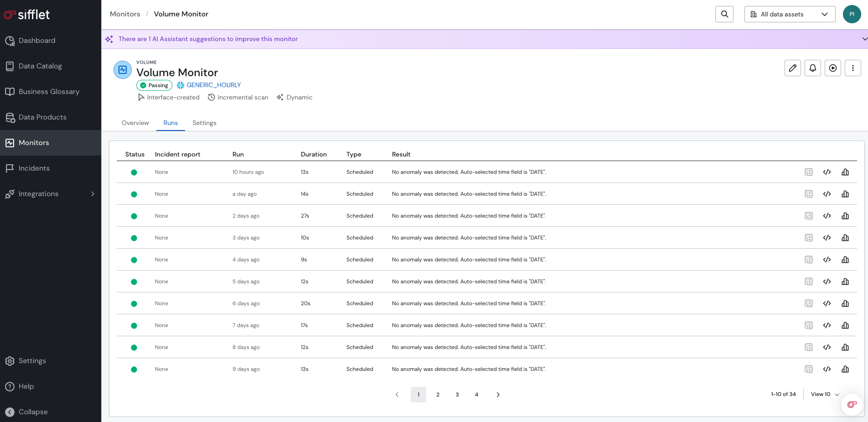868x422 pixels.
Task: Go to page 4 of runs
Action: (476, 395)
